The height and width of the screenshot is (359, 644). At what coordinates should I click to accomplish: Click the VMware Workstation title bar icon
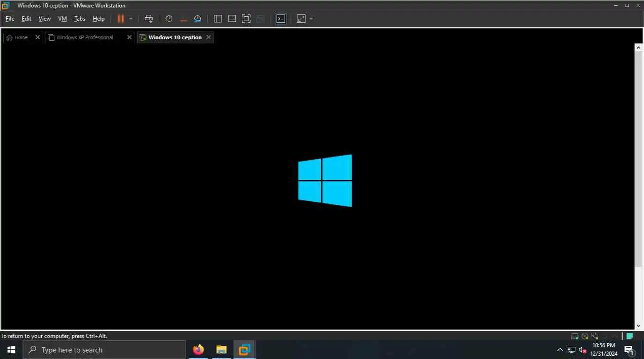click(x=6, y=6)
